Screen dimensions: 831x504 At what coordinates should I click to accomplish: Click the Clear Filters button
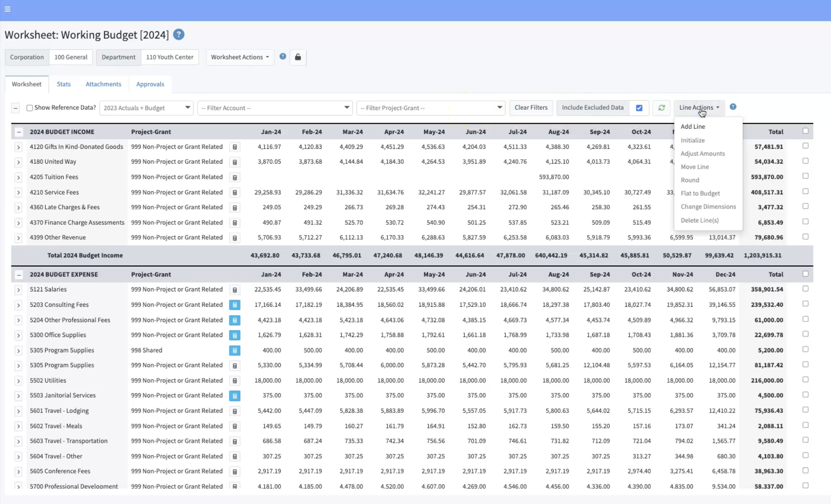531,108
